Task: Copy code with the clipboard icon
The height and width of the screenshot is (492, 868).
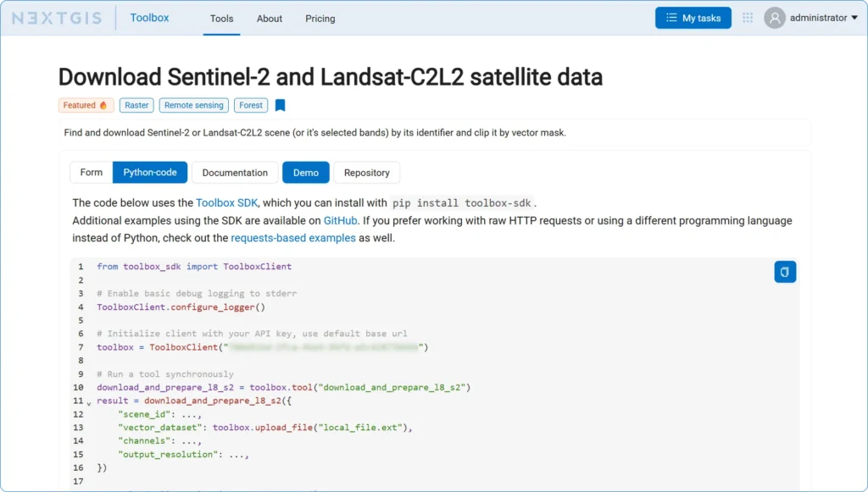Action: [x=785, y=272]
